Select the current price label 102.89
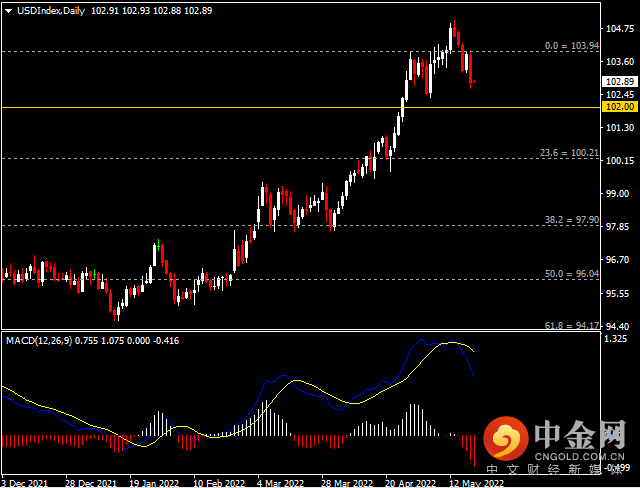The width and height of the screenshot is (640, 488). click(620, 82)
